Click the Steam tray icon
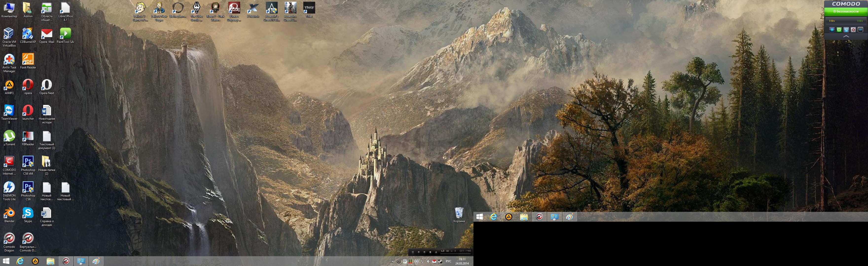This screenshot has height=266, width=868. [x=440, y=261]
